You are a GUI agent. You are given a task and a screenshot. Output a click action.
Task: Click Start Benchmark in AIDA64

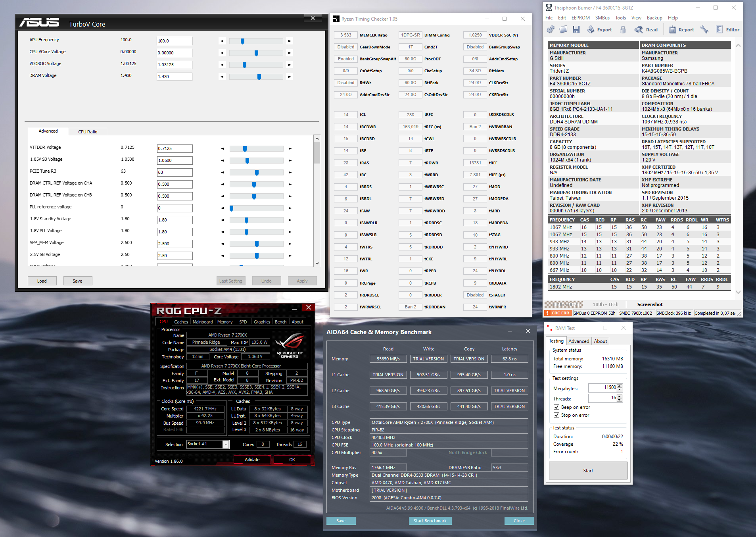[430, 521]
